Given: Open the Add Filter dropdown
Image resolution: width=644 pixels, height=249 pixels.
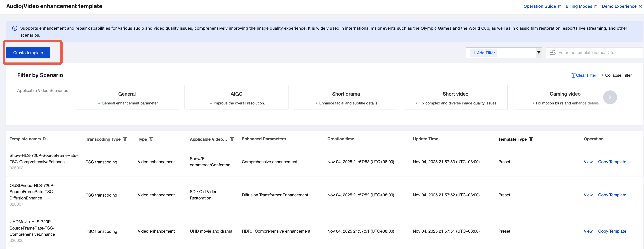Looking at the screenshot, I should (x=483, y=53).
